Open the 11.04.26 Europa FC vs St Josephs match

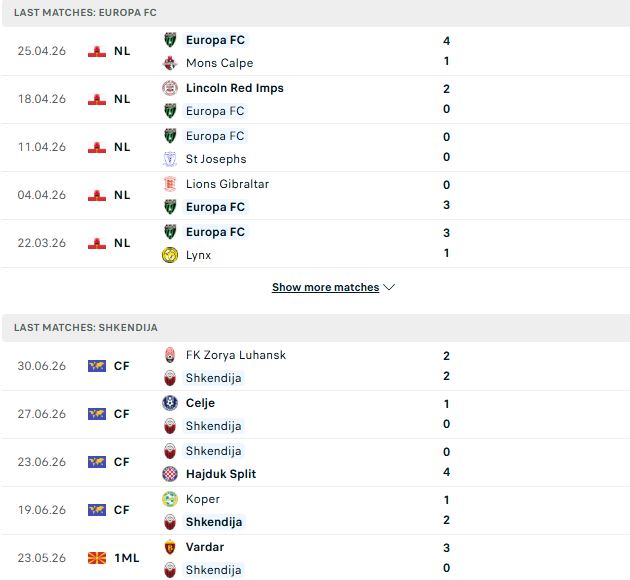[x=315, y=147]
